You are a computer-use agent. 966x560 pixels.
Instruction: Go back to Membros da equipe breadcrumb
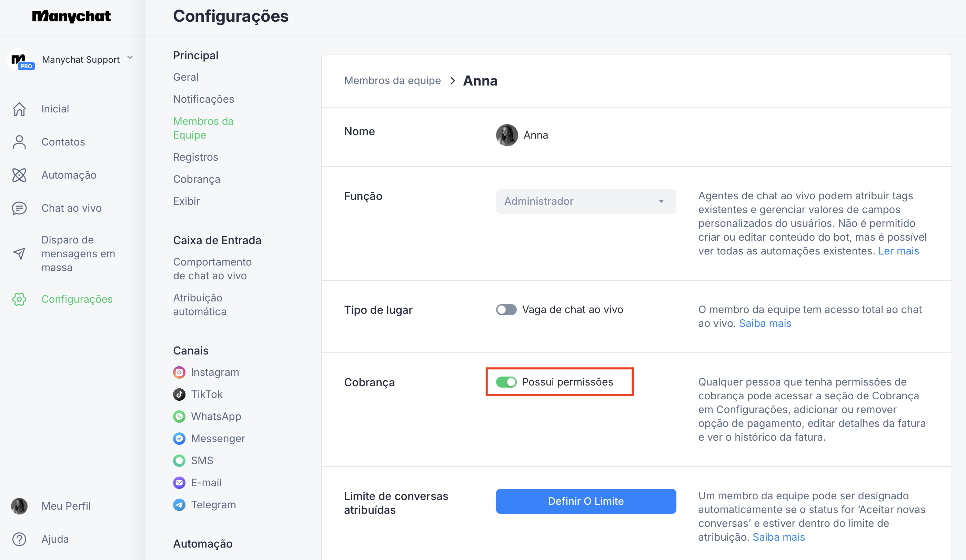coord(392,81)
